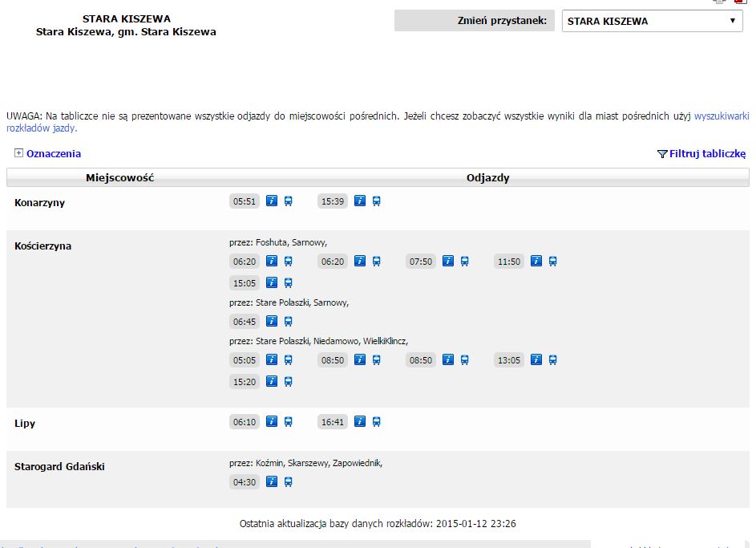Select the 05:05 departure via Stare Polaszki

[245, 361]
